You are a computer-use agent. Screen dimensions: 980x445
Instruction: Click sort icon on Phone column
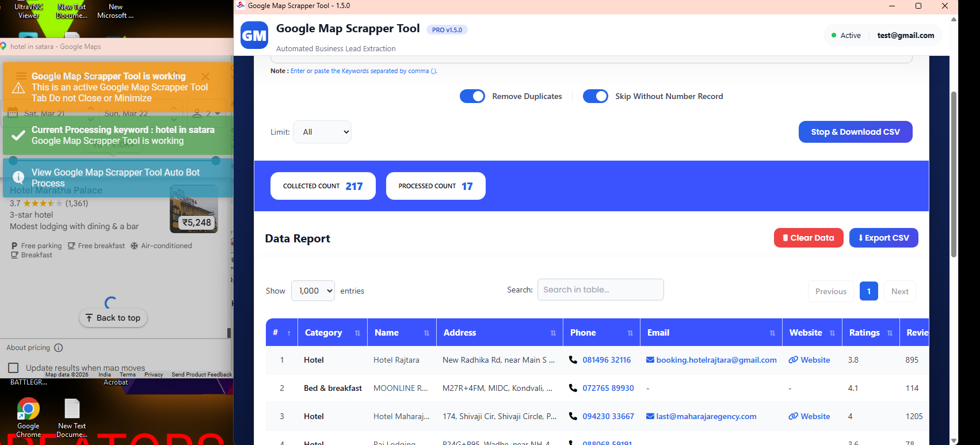[x=630, y=333]
